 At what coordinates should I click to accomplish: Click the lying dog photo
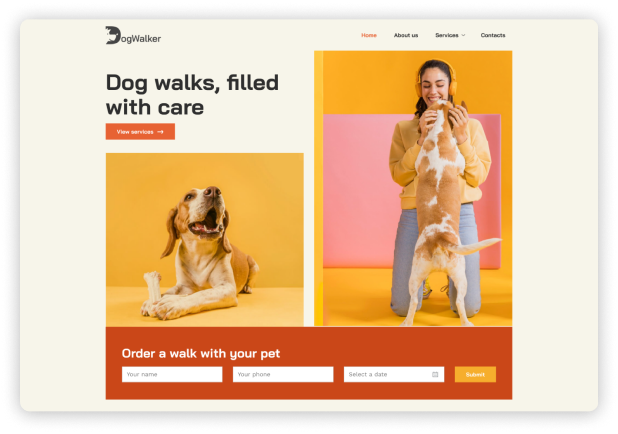pos(205,240)
